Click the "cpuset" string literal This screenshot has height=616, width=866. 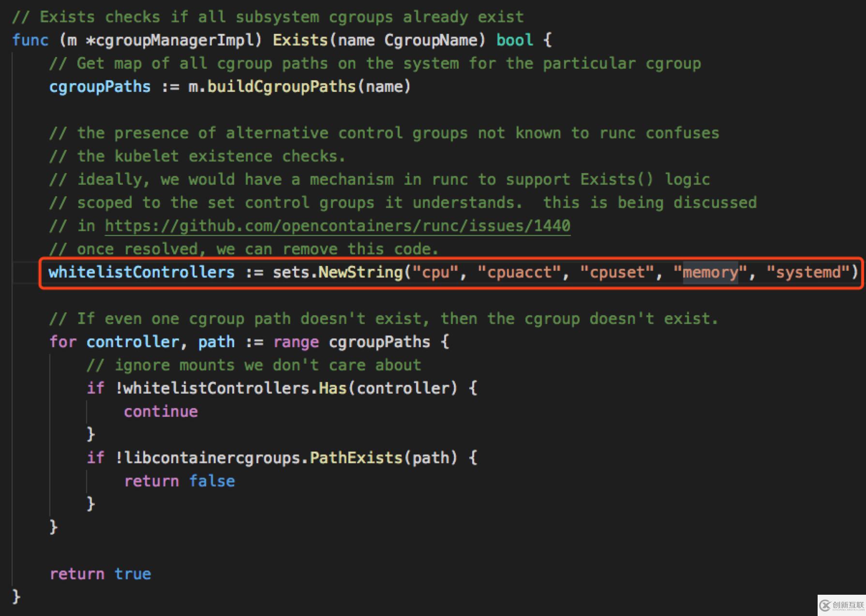pos(617,272)
